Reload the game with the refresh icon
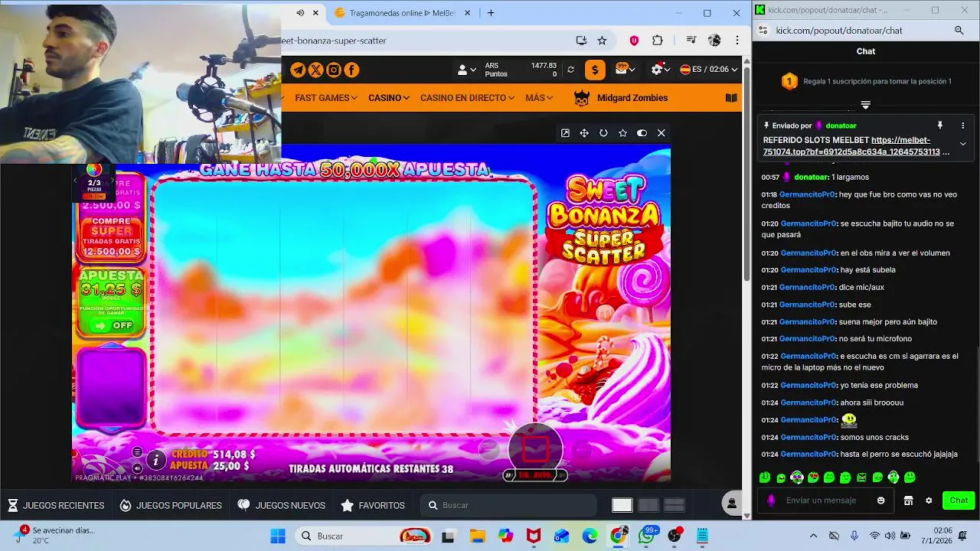 pos(603,133)
